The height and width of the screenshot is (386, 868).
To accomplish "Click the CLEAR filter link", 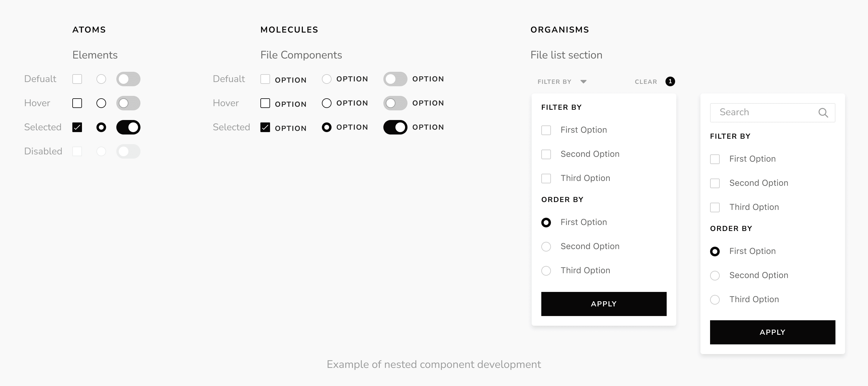I will click(x=646, y=82).
